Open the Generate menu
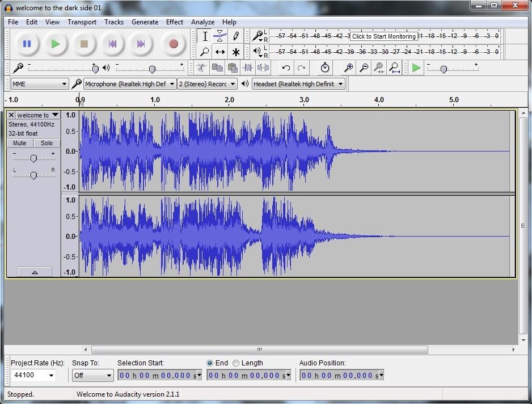 point(145,22)
